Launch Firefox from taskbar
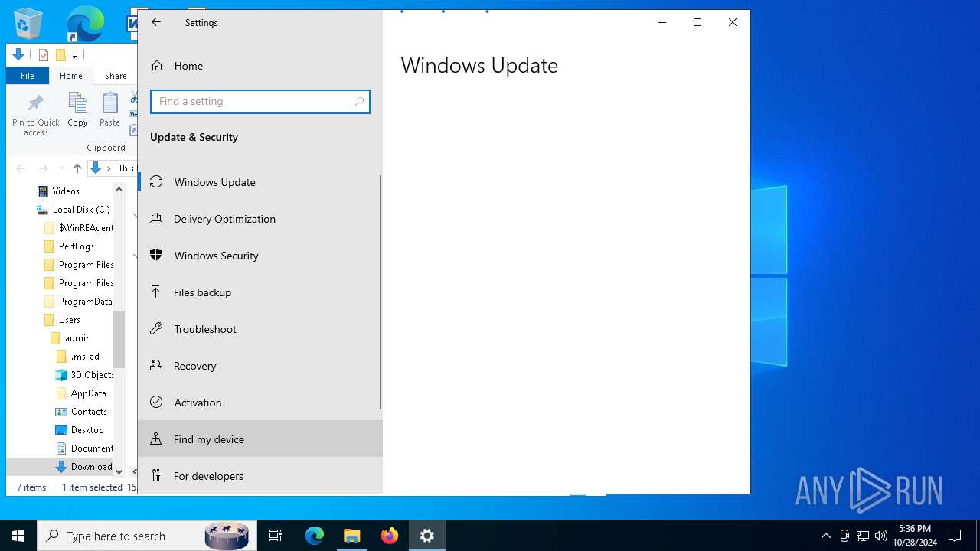This screenshot has height=551, width=980. point(390,536)
